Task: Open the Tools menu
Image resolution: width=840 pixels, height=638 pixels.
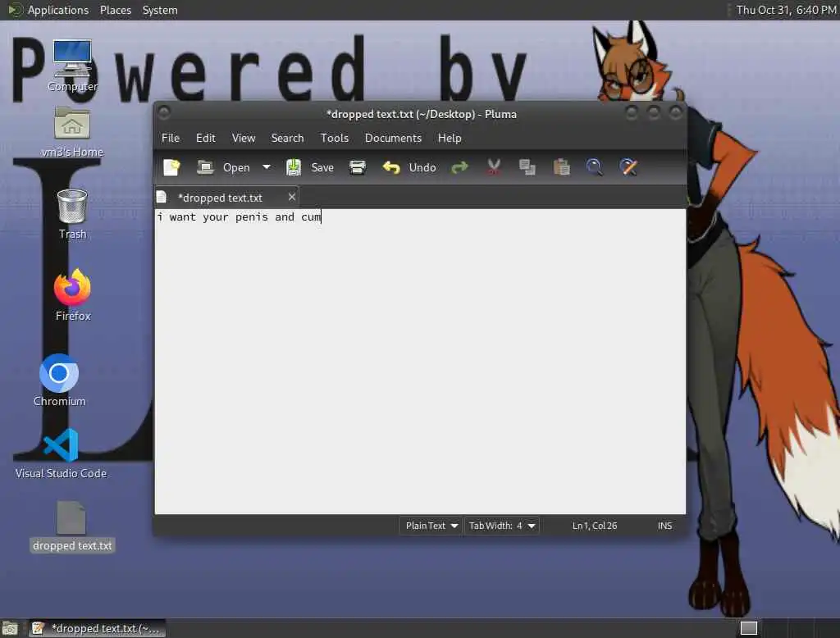Action: (x=335, y=139)
